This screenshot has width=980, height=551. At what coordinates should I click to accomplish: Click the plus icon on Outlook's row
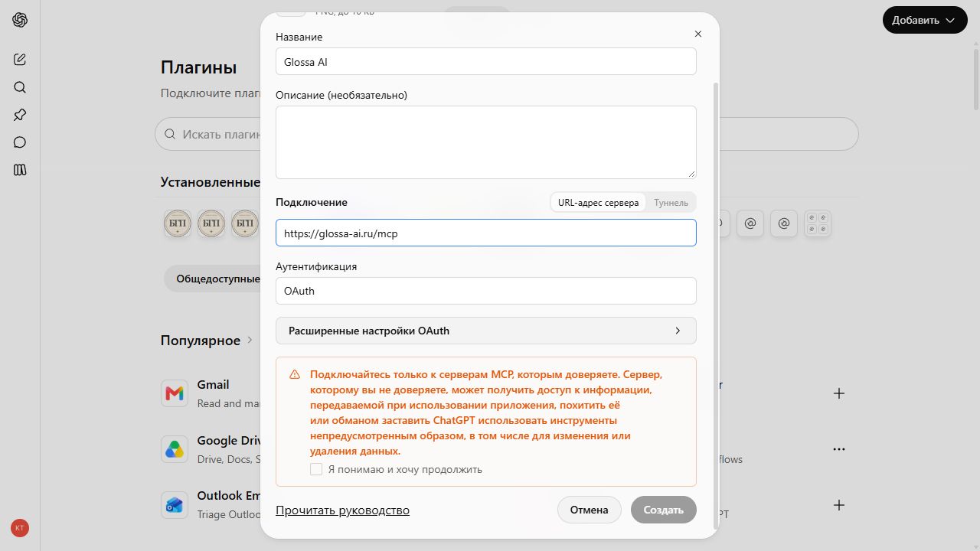tap(839, 505)
